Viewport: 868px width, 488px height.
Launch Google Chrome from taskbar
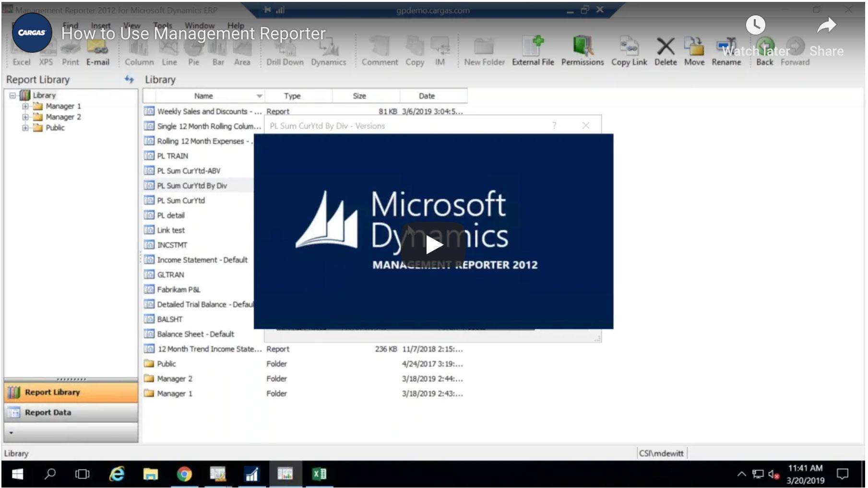coord(184,474)
